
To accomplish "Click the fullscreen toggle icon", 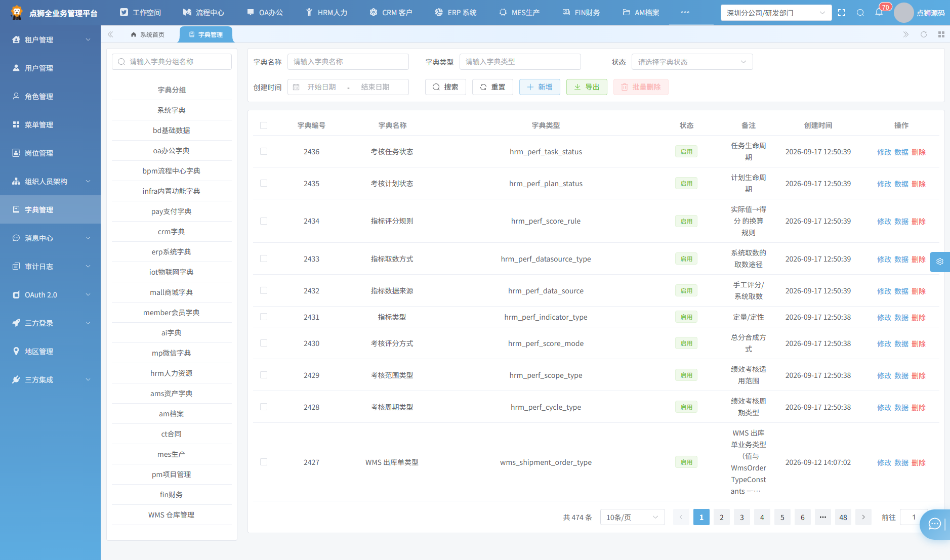I will (x=842, y=13).
